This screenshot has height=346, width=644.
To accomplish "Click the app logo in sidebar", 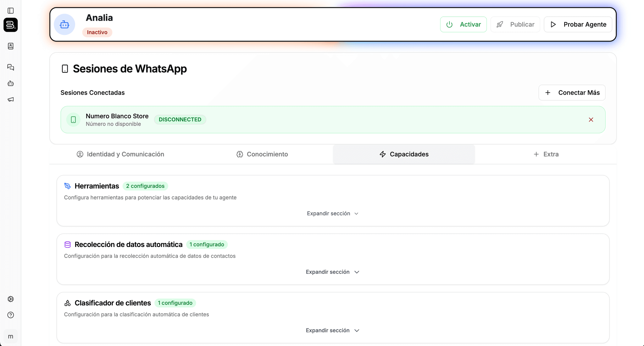I will pyautogui.click(x=11, y=25).
